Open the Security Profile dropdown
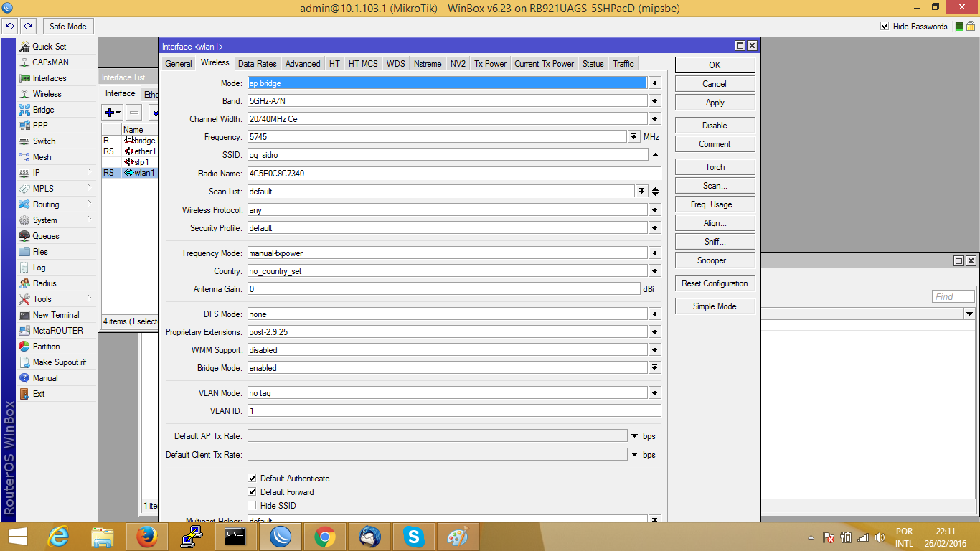Screen dimensions: 980x551 pyautogui.click(x=654, y=228)
